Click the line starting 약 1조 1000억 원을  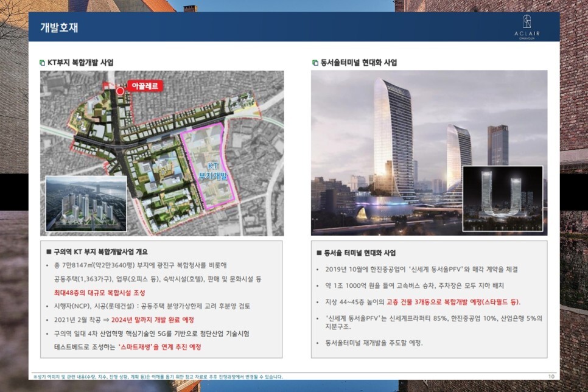415,285
